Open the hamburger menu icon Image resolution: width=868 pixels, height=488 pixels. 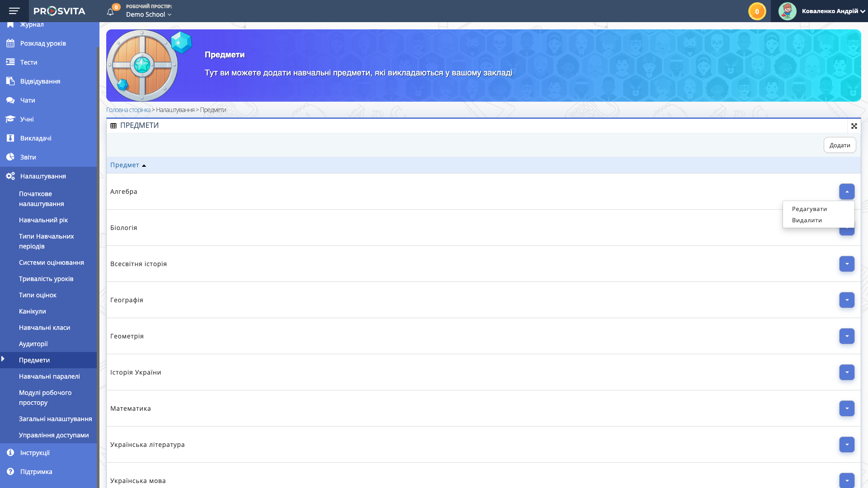tap(14, 11)
